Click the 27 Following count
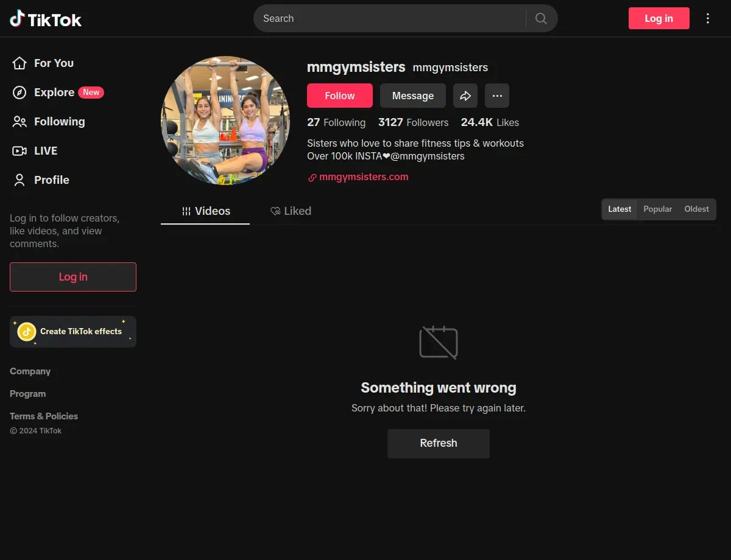The height and width of the screenshot is (560, 731). pos(336,122)
